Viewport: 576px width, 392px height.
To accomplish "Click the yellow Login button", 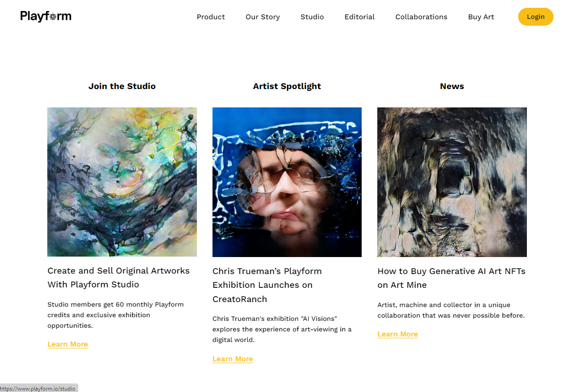I will click(x=536, y=17).
